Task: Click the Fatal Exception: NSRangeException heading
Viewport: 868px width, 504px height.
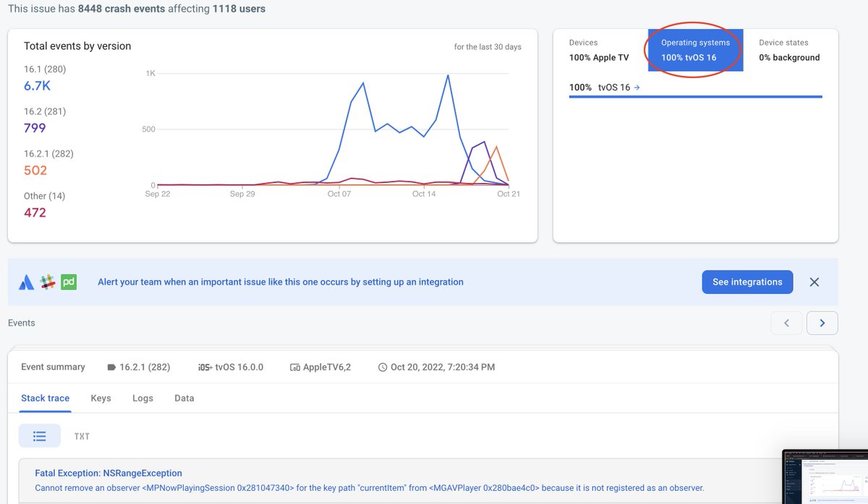Action: (x=109, y=473)
